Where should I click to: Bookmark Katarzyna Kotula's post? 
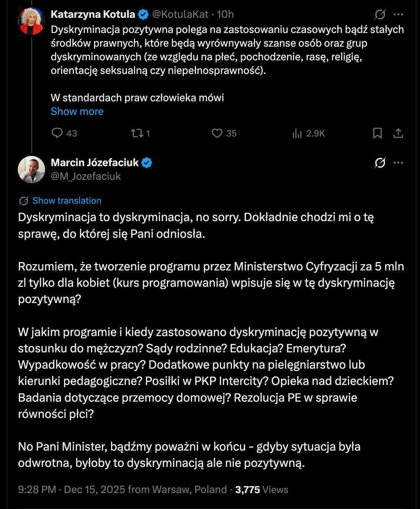coord(377,133)
